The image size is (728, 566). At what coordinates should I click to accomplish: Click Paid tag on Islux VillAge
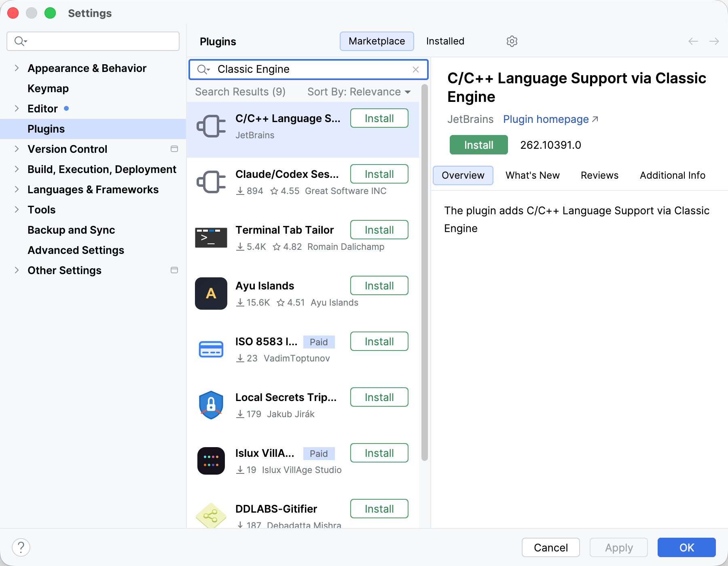(x=319, y=454)
